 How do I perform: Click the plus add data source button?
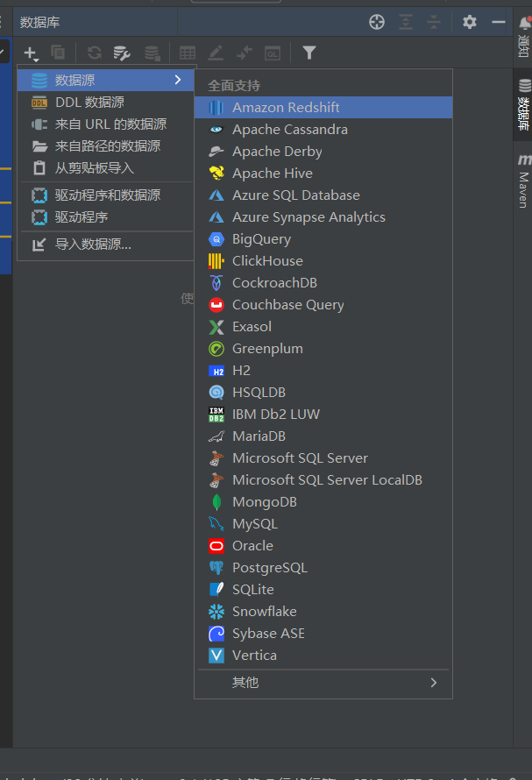point(30,53)
